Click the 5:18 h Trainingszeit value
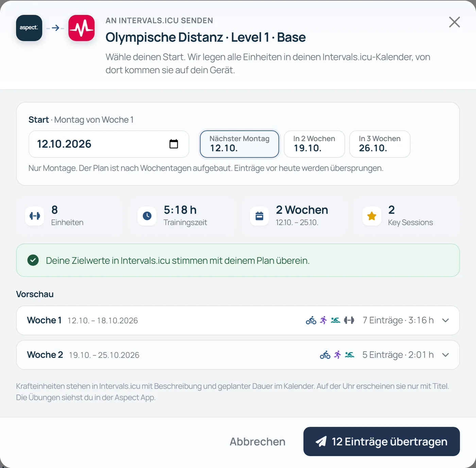 point(180,210)
